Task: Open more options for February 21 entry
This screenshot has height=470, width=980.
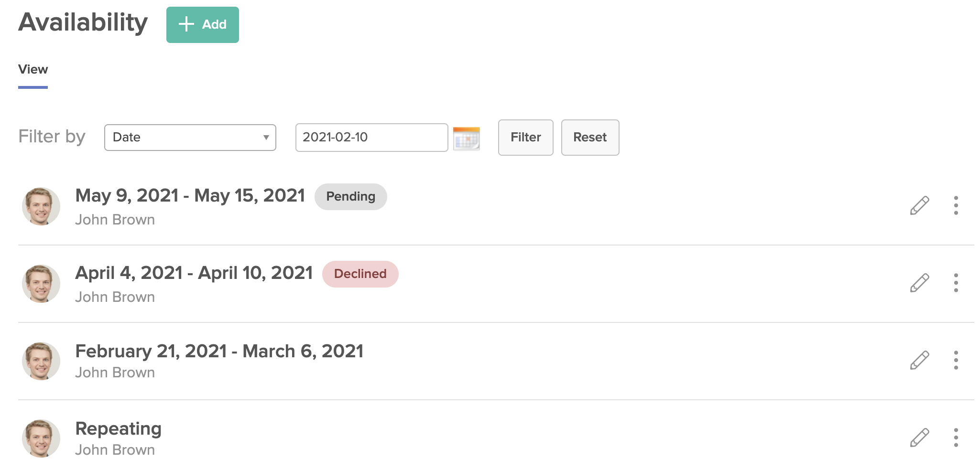Action: (x=956, y=360)
